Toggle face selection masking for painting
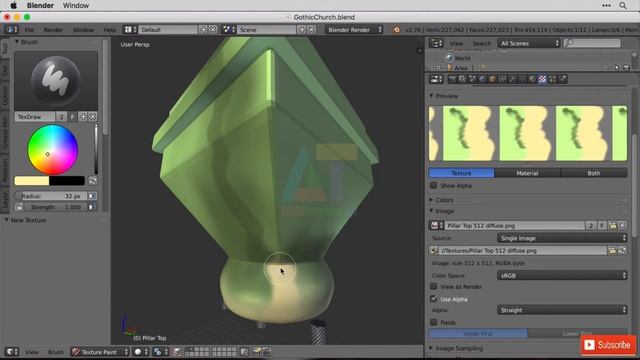 click(177, 352)
